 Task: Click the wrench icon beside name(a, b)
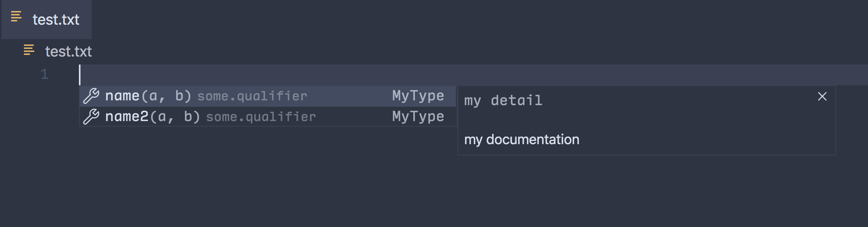(91, 96)
